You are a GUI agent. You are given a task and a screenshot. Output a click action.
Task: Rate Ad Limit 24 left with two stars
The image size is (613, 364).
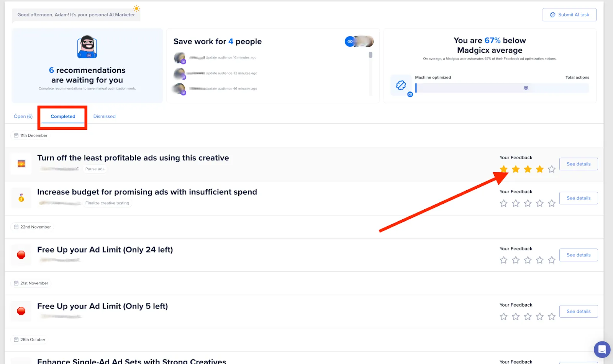(516, 260)
